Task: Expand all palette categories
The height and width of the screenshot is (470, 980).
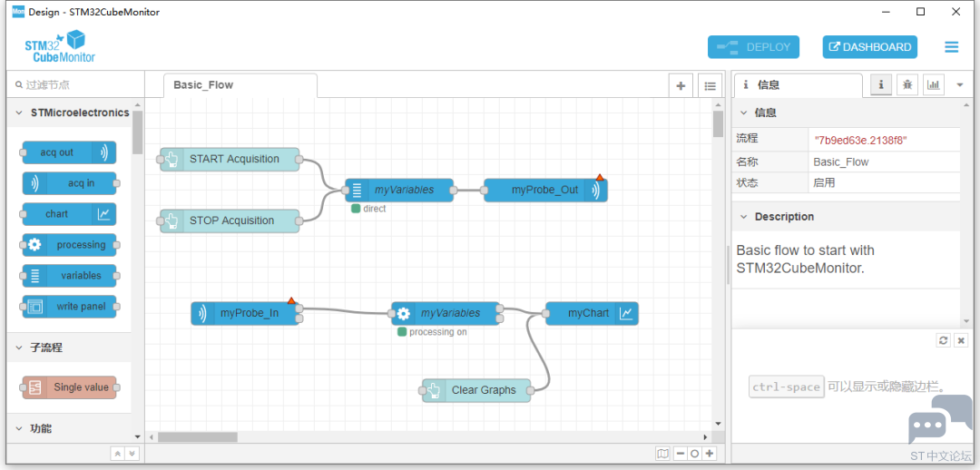Action: click(x=131, y=454)
